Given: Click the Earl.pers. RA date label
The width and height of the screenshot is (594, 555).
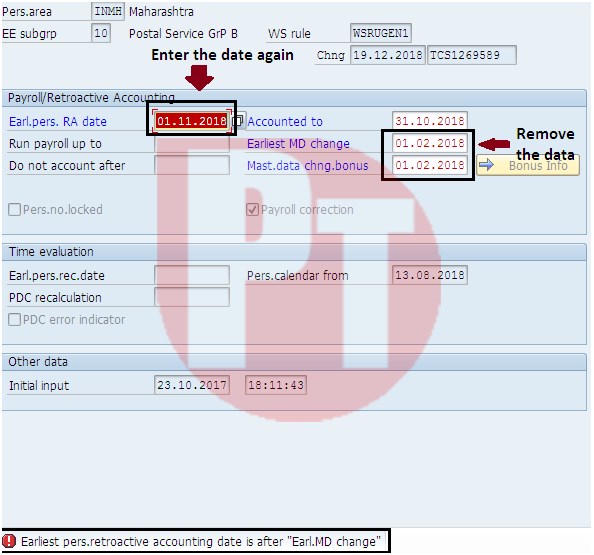Looking at the screenshot, I should [58, 122].
